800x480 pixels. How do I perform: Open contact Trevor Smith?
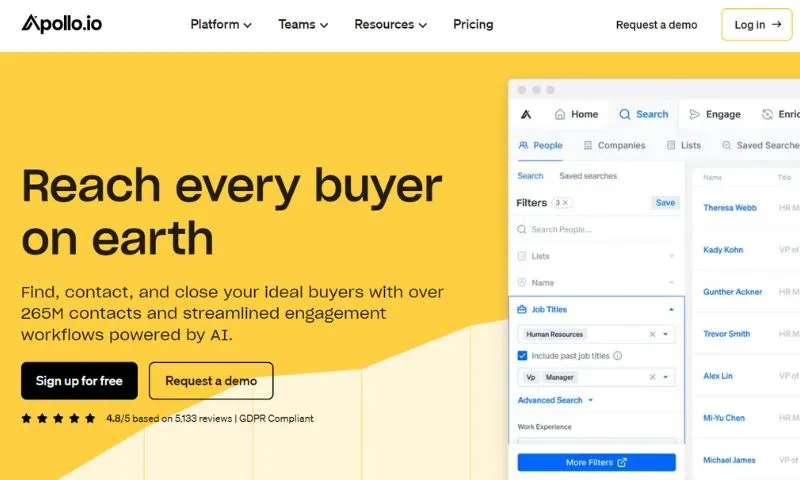point(727,334)
